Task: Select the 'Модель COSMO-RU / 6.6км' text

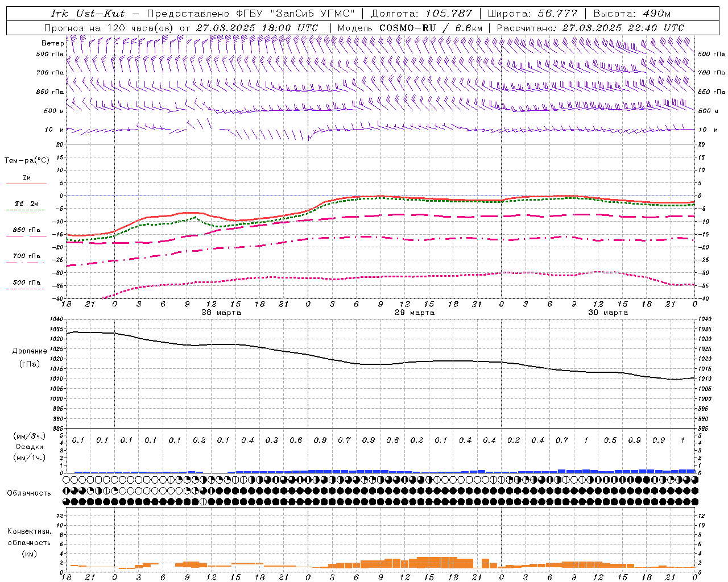Action: pyautogui.click(x=409, y=28)
